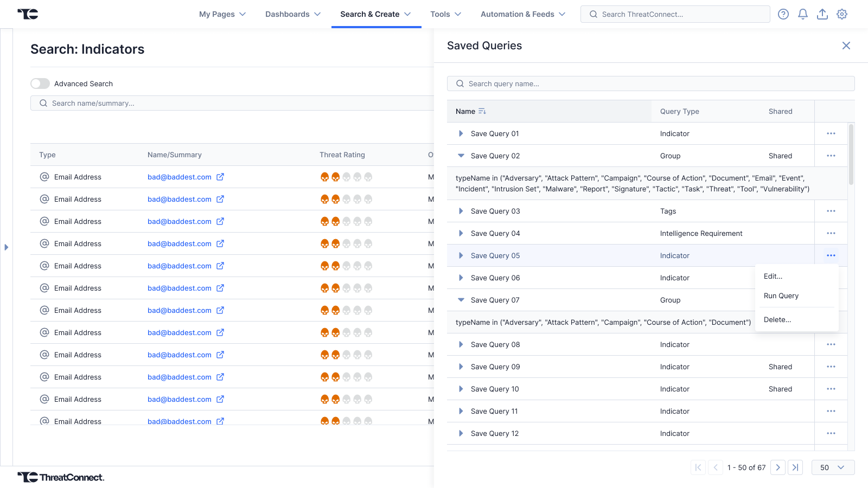Select Run Query from the context menu
Screen dimensions: 868x488
781,296
